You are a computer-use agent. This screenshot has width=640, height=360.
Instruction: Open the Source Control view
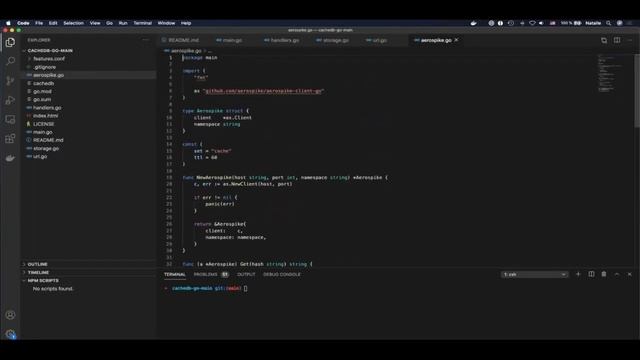pyautogui.click(x=10, y=80)
